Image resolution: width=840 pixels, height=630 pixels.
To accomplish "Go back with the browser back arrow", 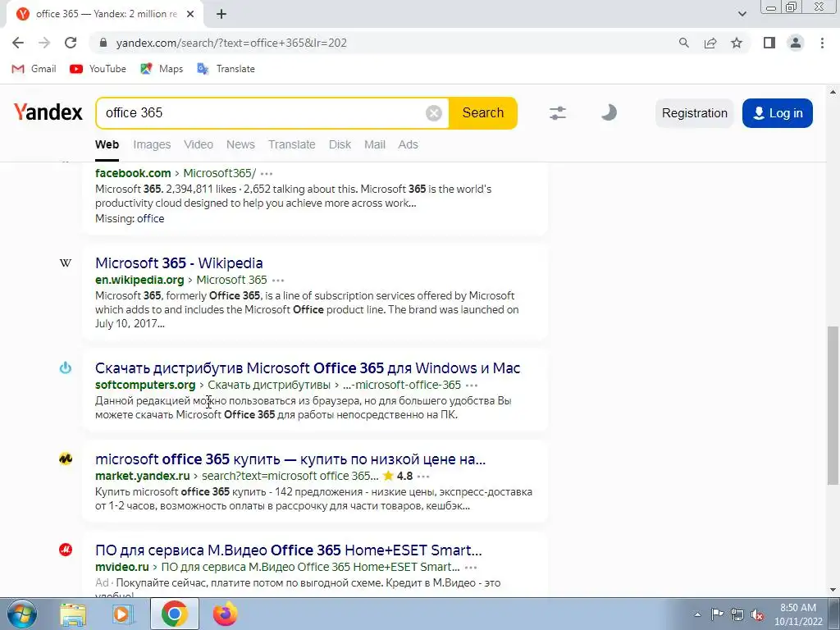I will [18, 43].
